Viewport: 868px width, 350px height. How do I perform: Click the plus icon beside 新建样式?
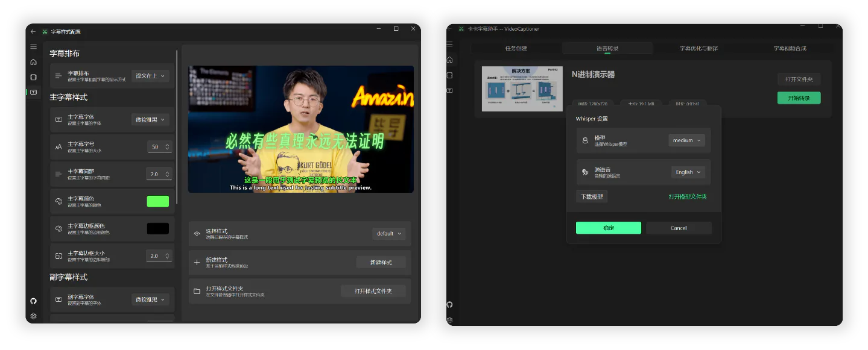click(x=197, y=263)
